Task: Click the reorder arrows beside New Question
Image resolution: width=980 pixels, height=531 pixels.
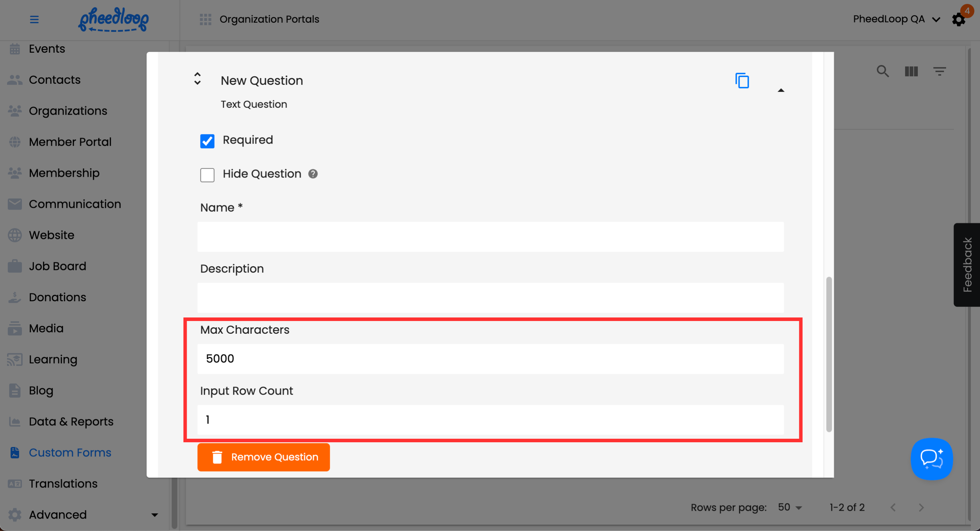Action: 197,79
